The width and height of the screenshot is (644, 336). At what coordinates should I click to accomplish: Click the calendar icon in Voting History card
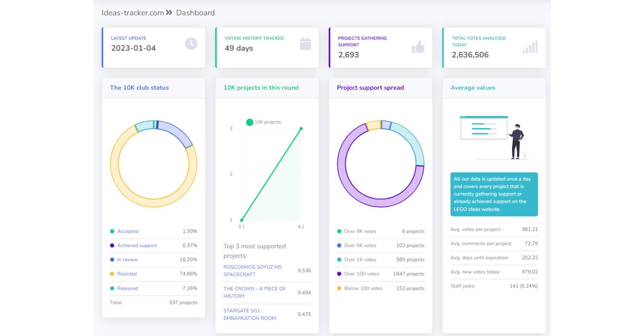coord(305,43)
